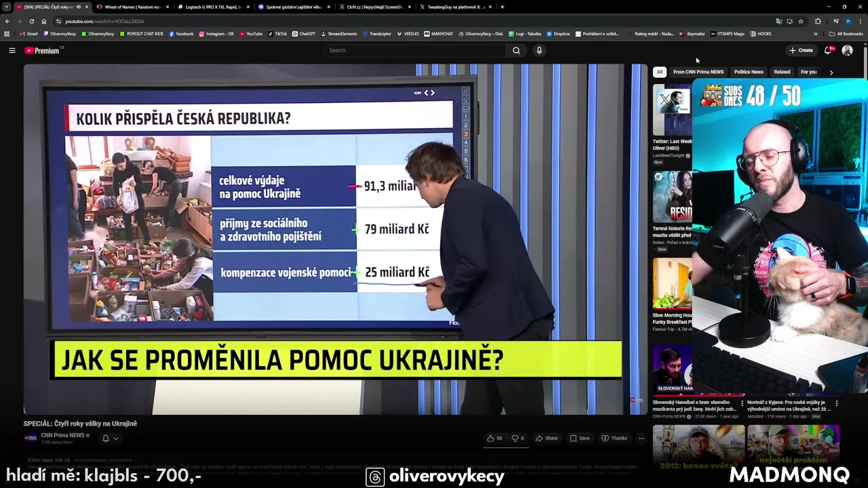This screenshot has width=868, height=488.
Task: Open Chrome apps grid in bookmarks bar
Action: coord(7,34)
